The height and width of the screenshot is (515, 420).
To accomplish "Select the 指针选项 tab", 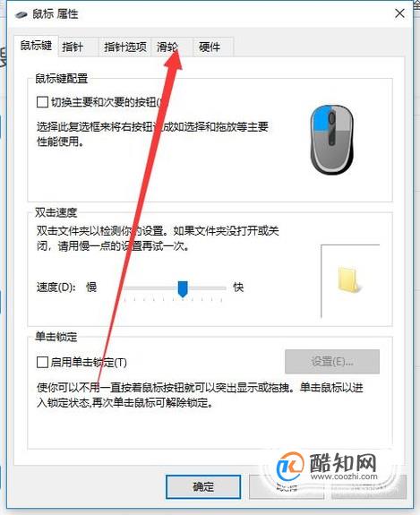I will [x=125, y=47].
